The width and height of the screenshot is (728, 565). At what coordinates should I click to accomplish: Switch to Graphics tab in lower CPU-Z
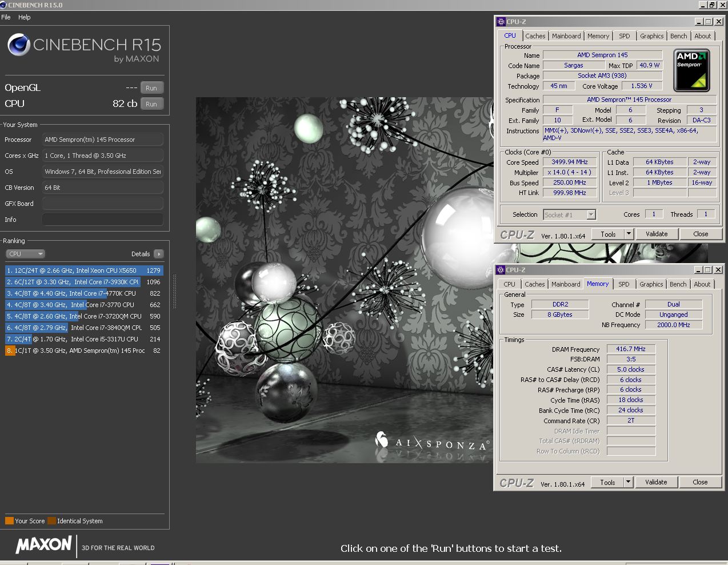point(651,284)
